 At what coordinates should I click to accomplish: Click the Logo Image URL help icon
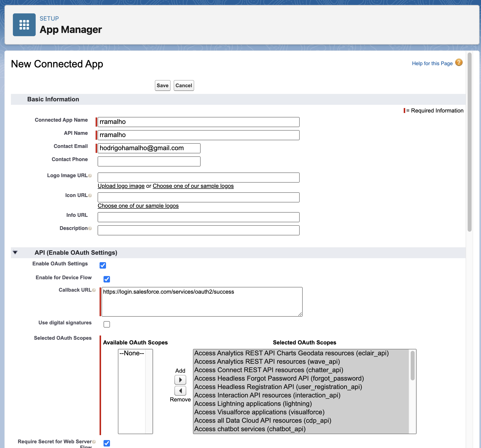[90, 176]
